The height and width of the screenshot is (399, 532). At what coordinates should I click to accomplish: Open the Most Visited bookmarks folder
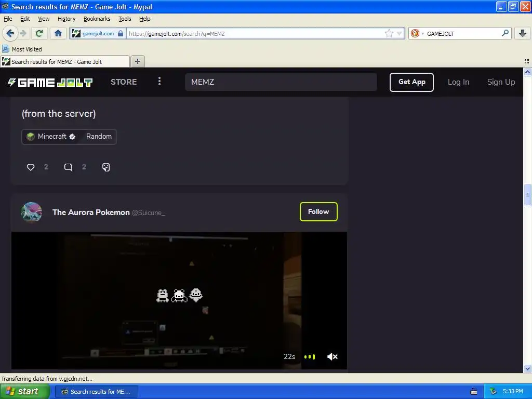pyautogui.click(x=22, y=49)
